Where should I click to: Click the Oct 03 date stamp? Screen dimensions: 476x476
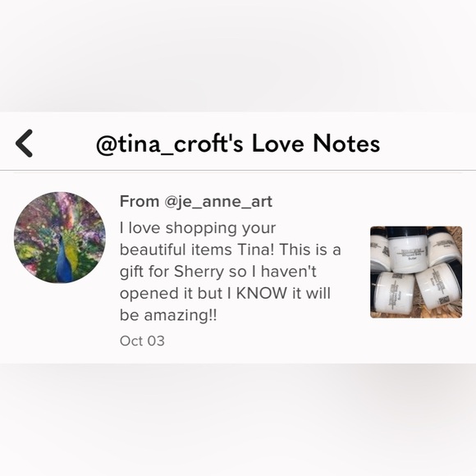click(142, 341)
